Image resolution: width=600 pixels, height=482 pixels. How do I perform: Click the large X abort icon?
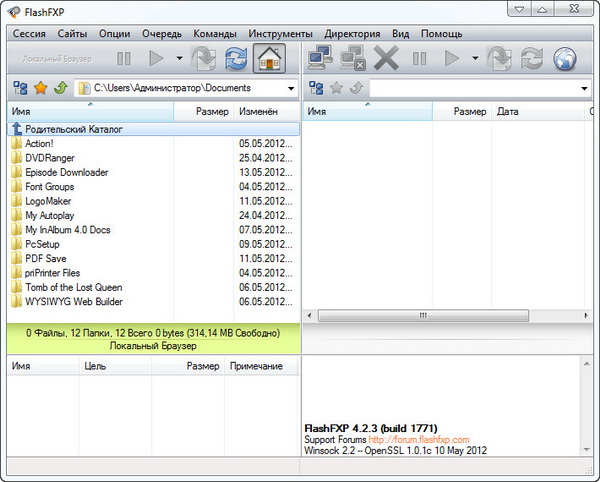point(385,58)
